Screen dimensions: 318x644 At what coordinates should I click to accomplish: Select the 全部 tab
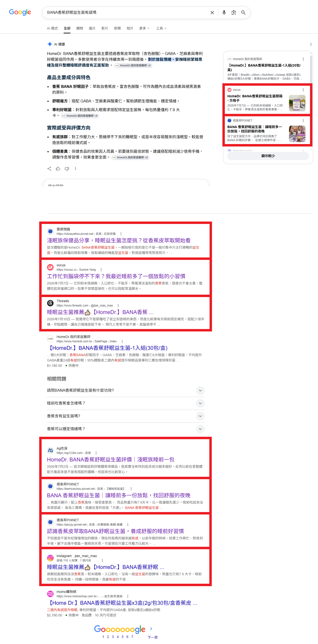[x=67, y=28]
